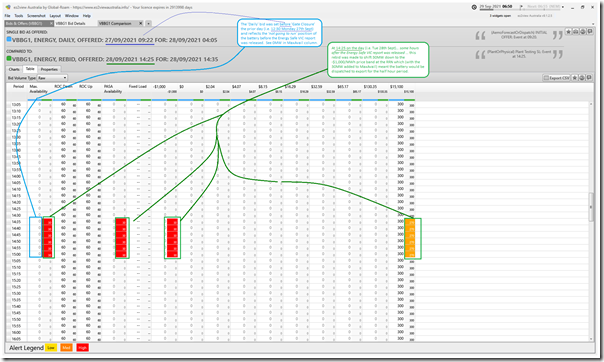Image resolution: width=604 pixels, height=362 pixels.
Task: Click the play arrow in time bar
Action: (x=521, y=7)
